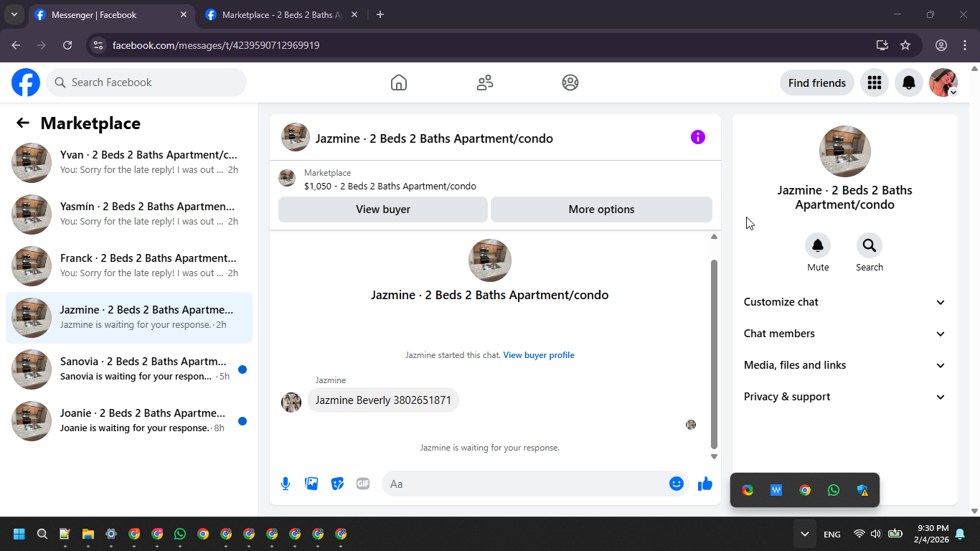Click the browser reload button
Viewport: 980px width, 551px height.
pyautogui.click(x=67, y=45)
